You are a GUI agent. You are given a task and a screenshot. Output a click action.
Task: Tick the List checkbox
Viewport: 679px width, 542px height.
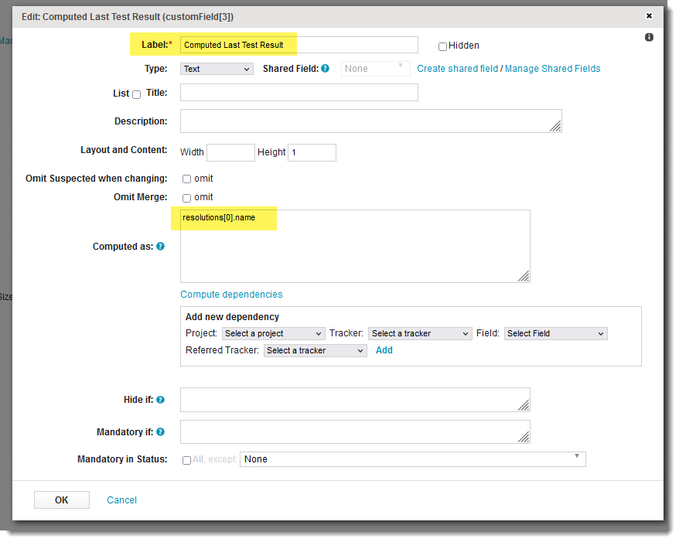click(x=137, y=94)
